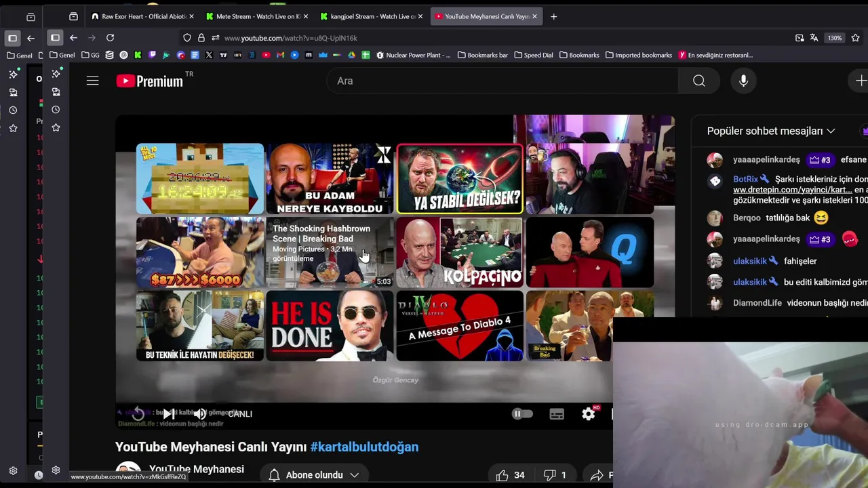
Task: Close the Mete Stream tab
Action: 305,16
